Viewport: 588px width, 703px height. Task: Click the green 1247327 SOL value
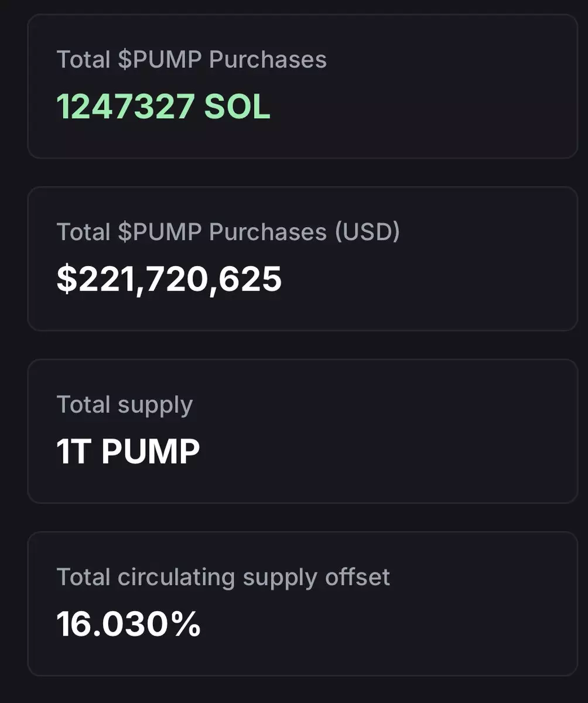pos(163,107)
